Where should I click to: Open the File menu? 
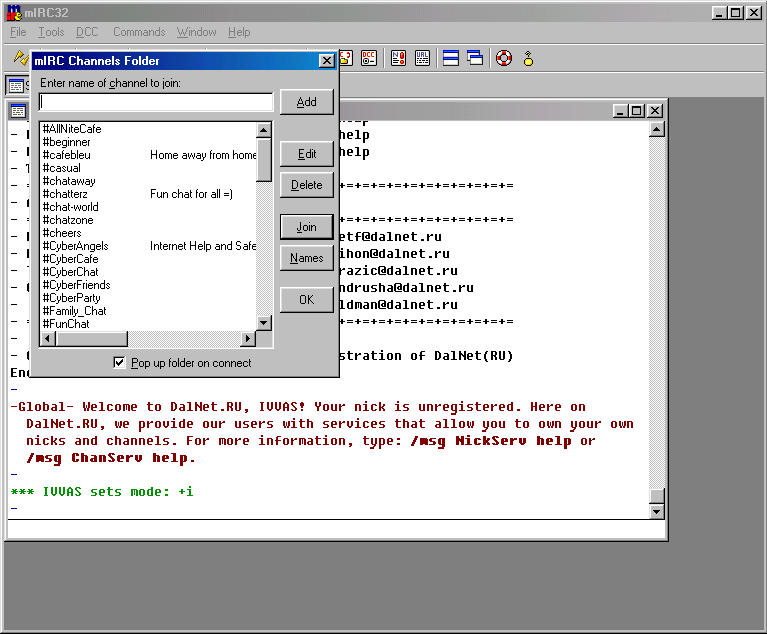tap(18, 32)
